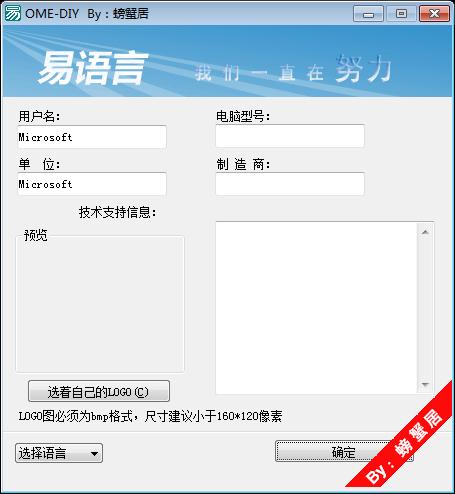
Task: Click the OME-DIY app icon in title bar
Action: pyautogui.click(x=12, y=13)
